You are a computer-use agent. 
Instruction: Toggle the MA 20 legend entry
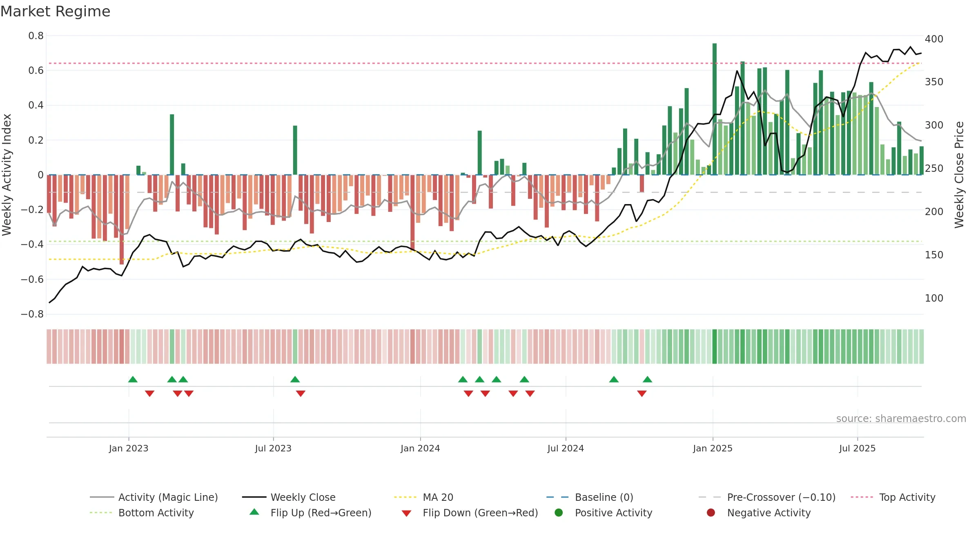(423, 497)
